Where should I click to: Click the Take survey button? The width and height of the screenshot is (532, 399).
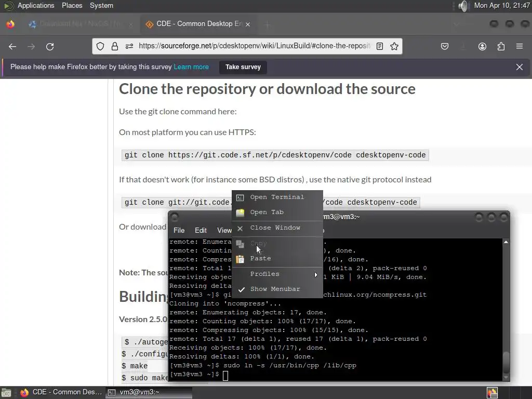tap(243, 67)
